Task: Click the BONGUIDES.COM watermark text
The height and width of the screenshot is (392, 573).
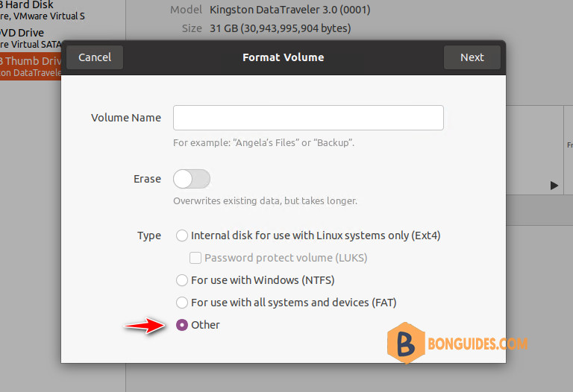Action: pos(477,344)
